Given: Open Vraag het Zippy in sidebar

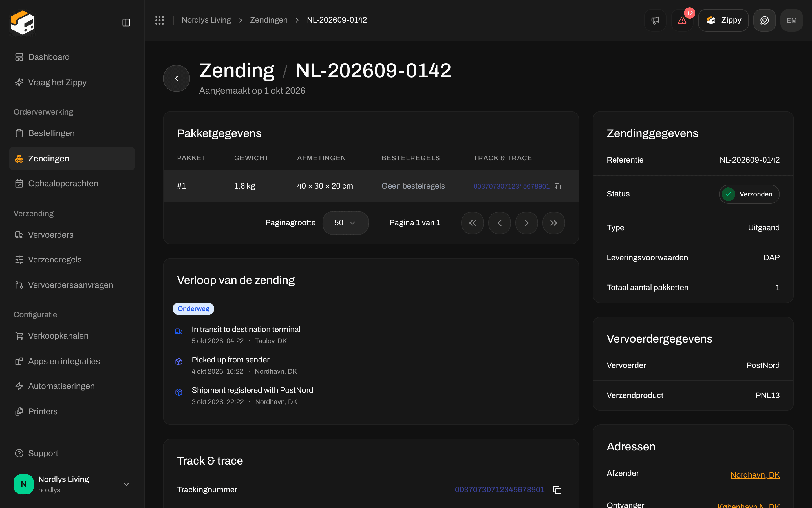Looking at the screenshot, I should pos(72,82).
